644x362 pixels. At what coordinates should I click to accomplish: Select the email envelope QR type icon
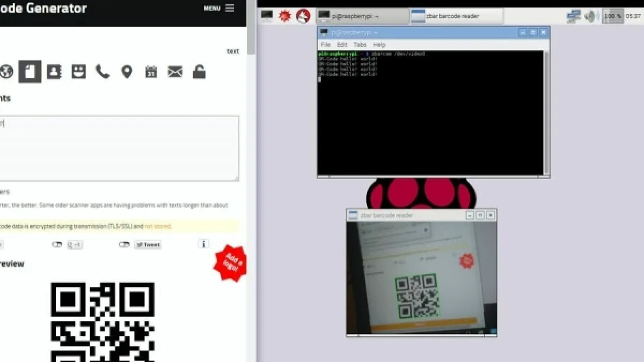pyautogui.click(x=175, y=72)
